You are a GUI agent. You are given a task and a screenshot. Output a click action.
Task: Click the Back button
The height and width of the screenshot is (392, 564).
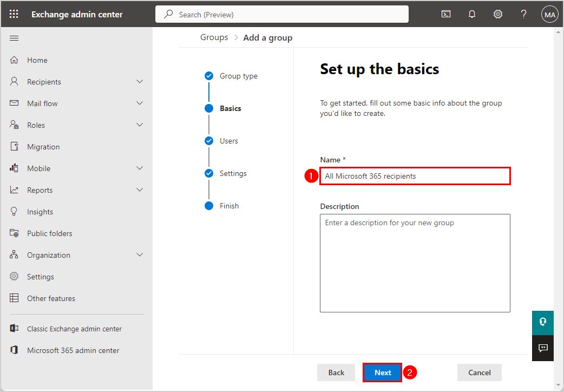pyautogui.click(x=336, y=373)
